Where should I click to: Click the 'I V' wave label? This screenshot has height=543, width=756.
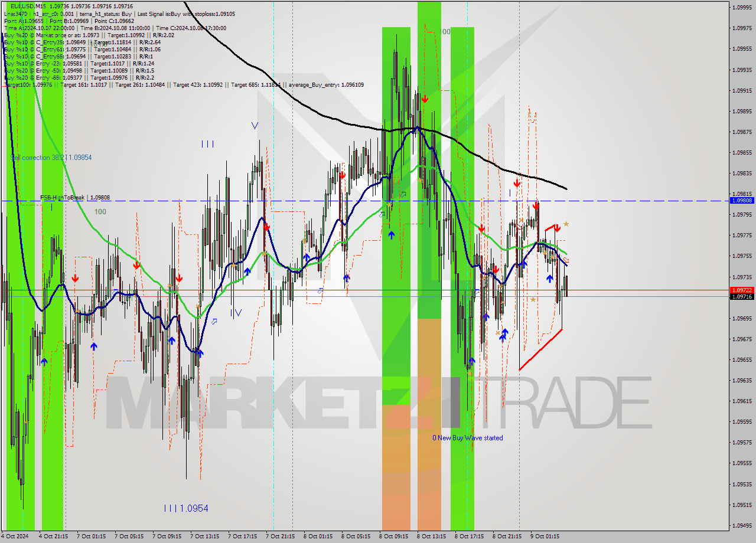(236, 313)
